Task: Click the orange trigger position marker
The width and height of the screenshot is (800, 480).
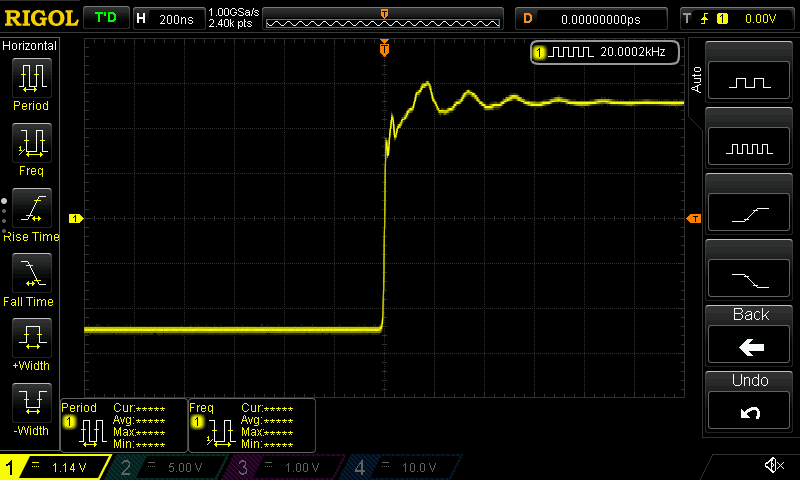Action: [x=384, y=48]
